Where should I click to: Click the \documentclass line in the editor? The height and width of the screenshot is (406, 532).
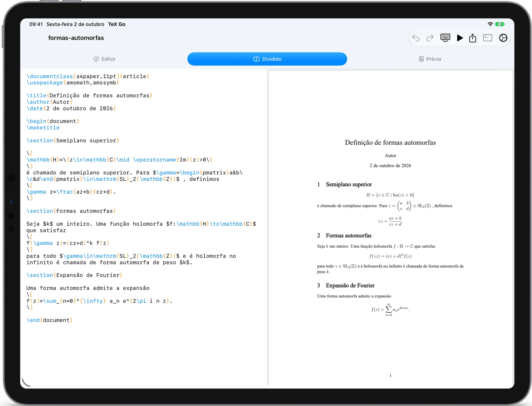(88, 76)
